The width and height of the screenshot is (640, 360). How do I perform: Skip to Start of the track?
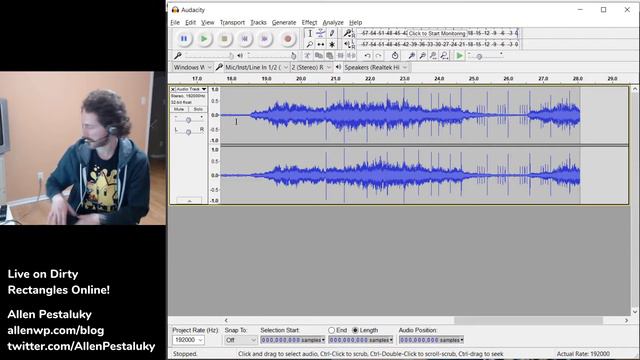[x=244, y=39]
